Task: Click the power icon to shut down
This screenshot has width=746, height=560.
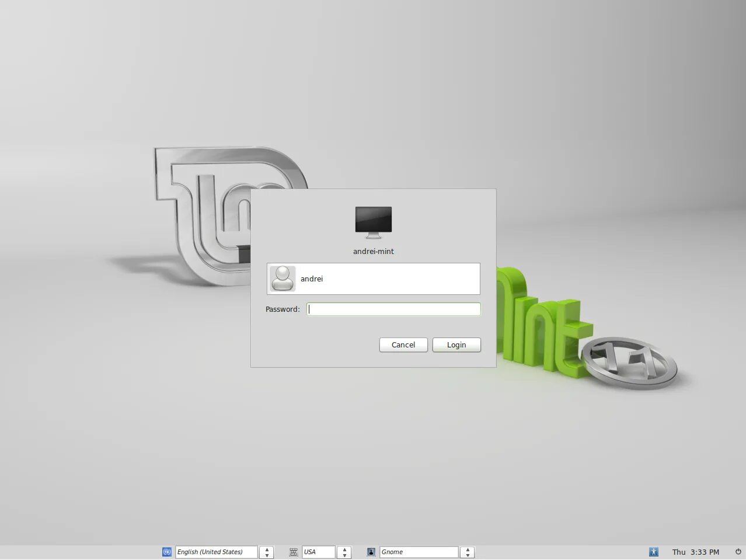Action: 738,551
